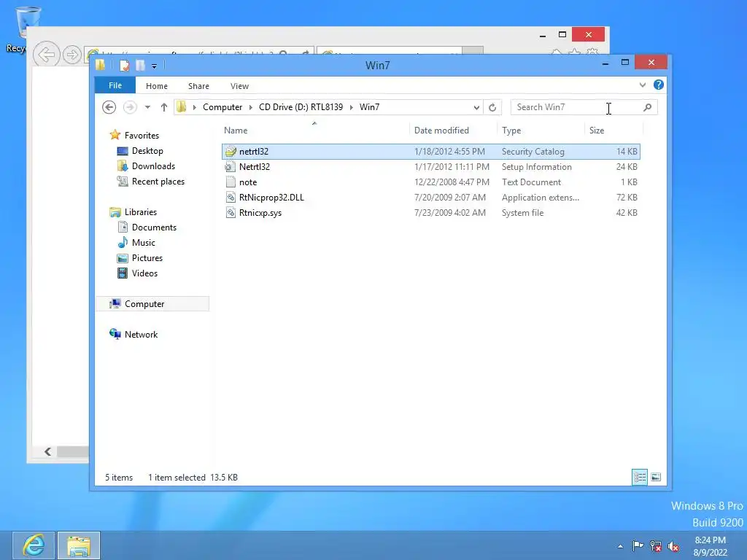This screenshot has height=560, width=747.
Task: Expand the address bar history dropdown
Action: (x=476, y=107)
